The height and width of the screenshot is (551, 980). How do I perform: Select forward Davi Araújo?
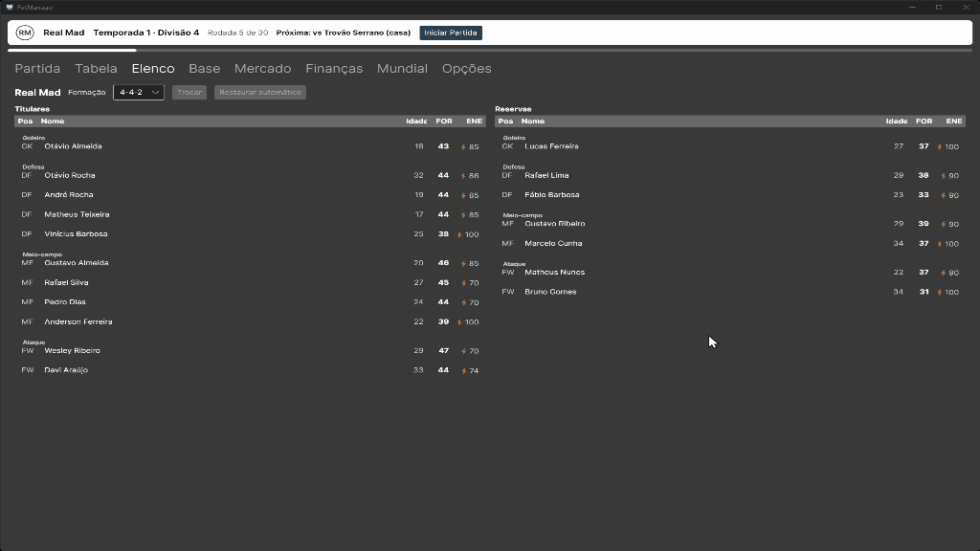point(250,370)
